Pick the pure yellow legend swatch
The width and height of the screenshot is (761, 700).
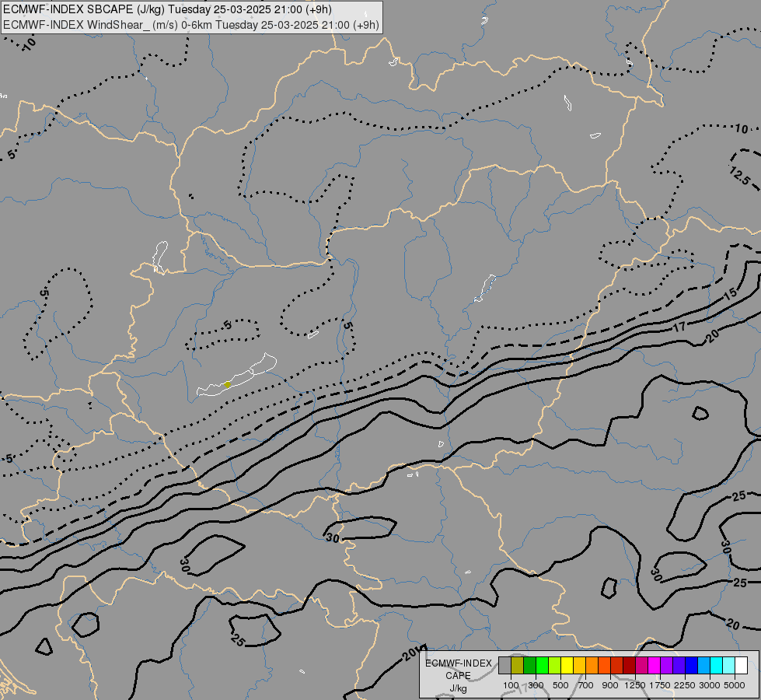(567, 665)
